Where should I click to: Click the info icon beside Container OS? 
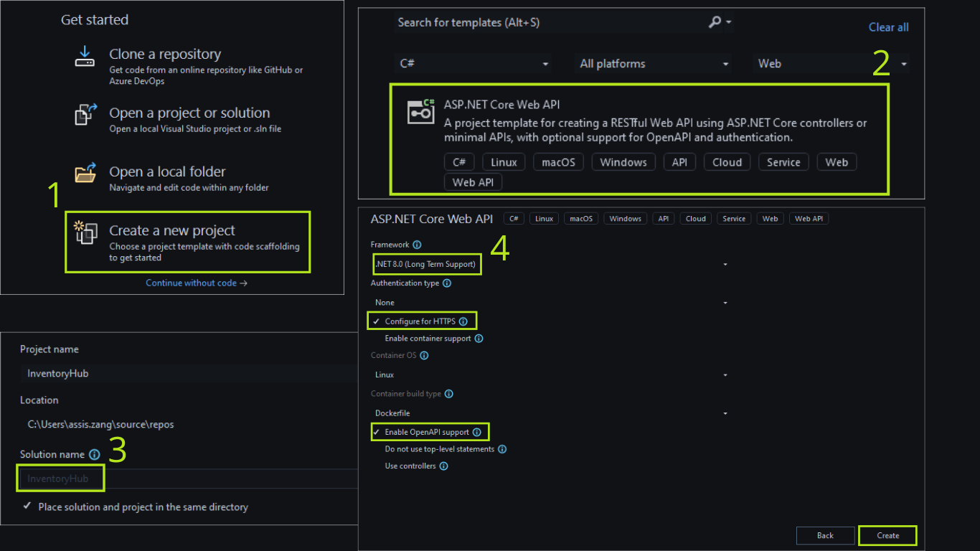425,355
